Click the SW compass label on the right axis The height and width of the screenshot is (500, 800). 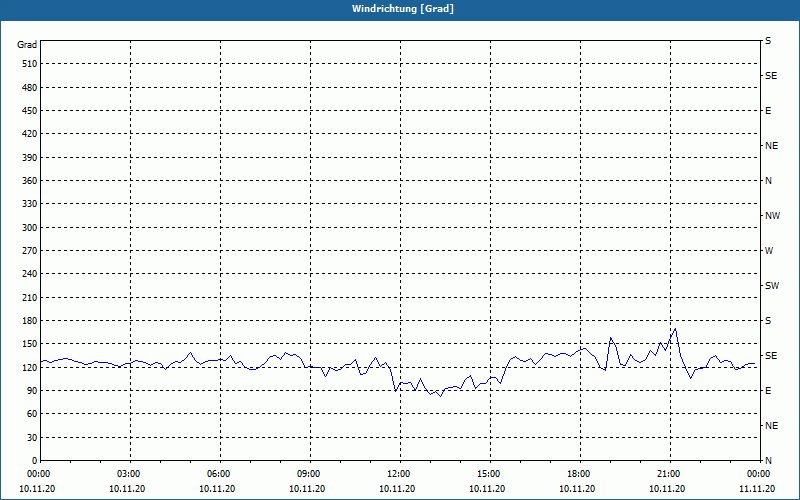click(772, 286)
